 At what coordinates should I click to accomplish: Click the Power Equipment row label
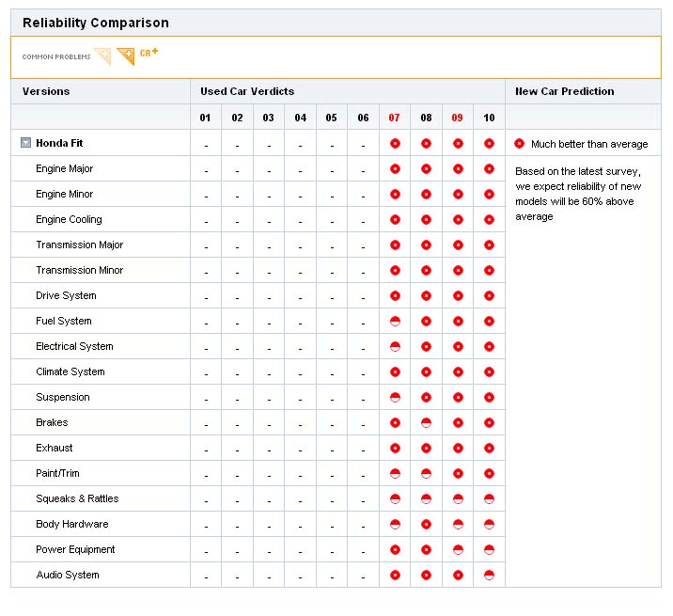coord(75,549)
